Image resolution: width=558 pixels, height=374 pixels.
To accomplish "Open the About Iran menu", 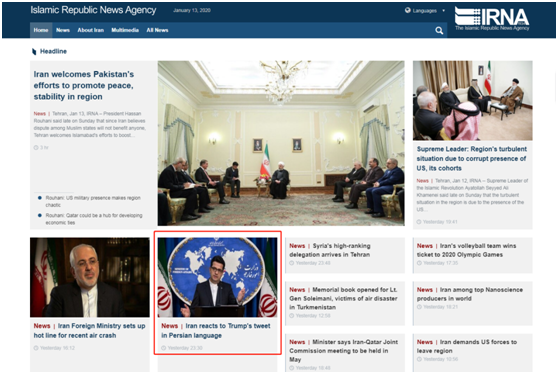I will 91,30.
